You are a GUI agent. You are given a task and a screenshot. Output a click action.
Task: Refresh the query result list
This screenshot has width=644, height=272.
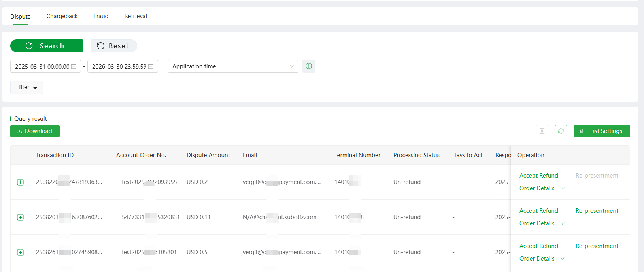(x=561, y=131)
